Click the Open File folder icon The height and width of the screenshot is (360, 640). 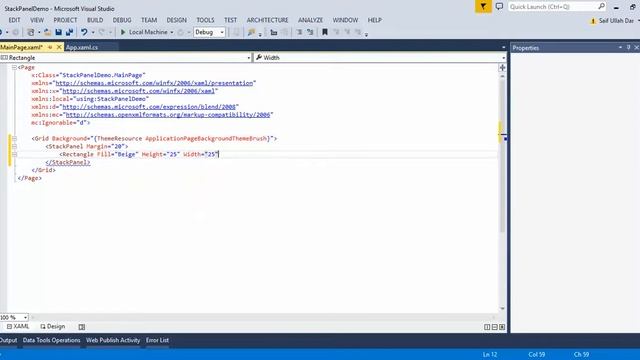[x=48, y=32]
